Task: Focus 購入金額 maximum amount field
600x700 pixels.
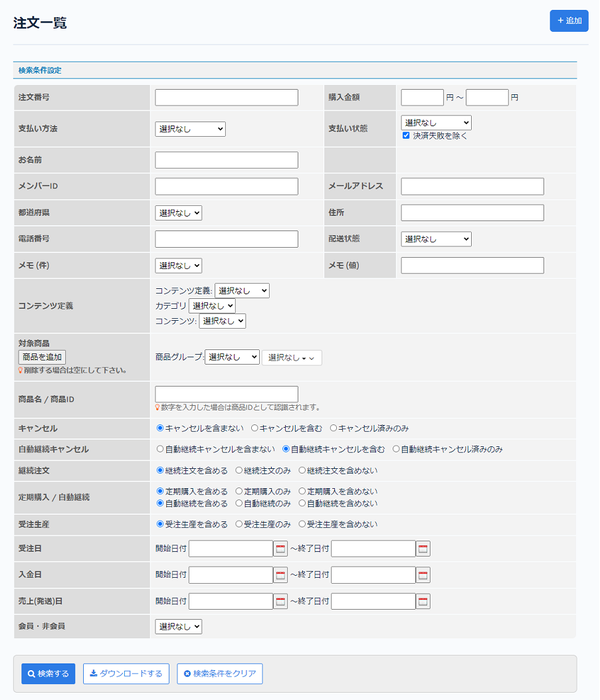Action: coord(487,97)
